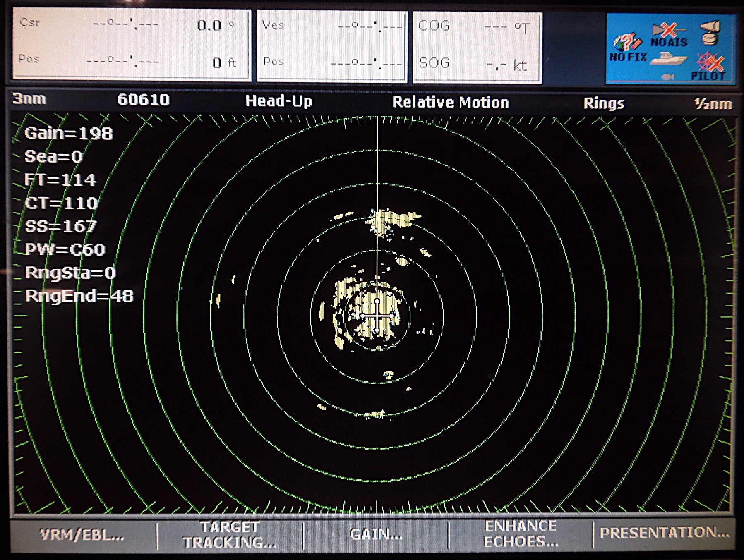This screenshot has width=744, height=560.
Task: Open the Target Tracking softkey menu
Action: pos(230,534)
